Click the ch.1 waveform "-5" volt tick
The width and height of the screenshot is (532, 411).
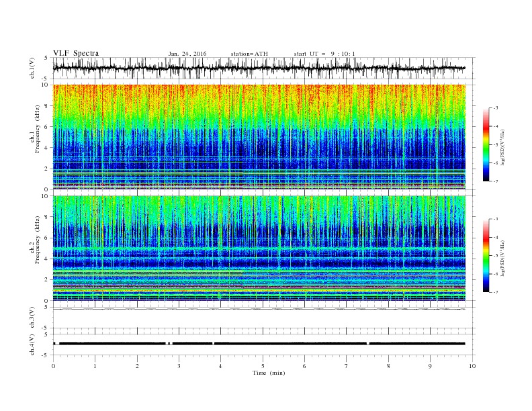[x=46, y=79]
